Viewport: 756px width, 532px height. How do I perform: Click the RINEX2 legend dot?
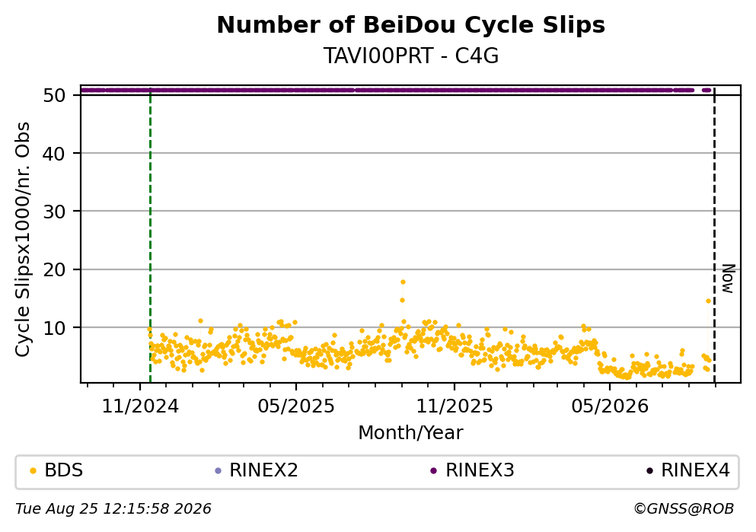pos(218,471)
